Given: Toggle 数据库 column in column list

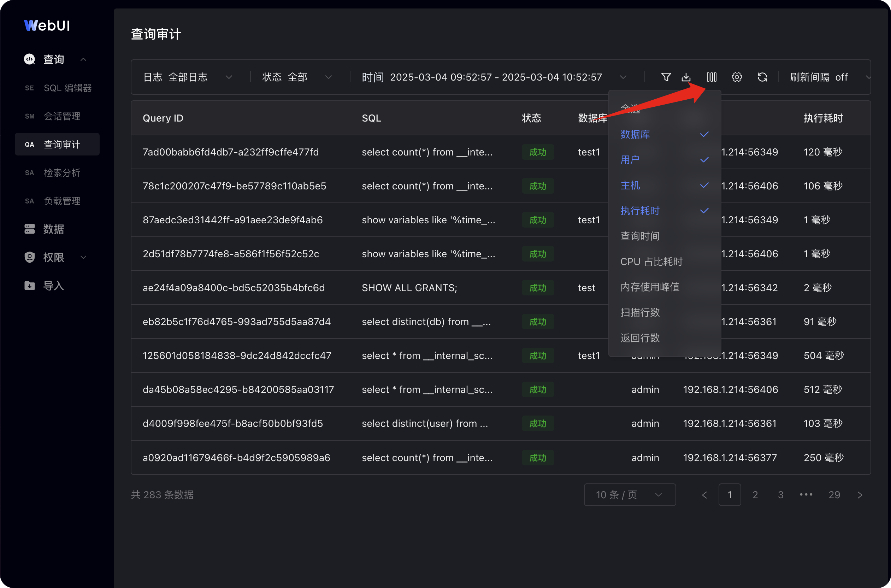Looking at the screenshot, I should [664, 134].
